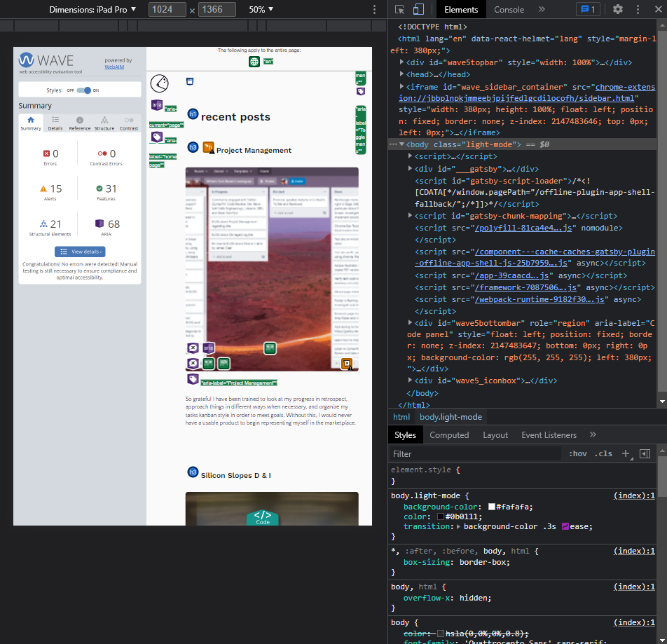This screenshot has height=644, width=667.
Task: Click the site logo circle icon
Action: pos(160,83)
